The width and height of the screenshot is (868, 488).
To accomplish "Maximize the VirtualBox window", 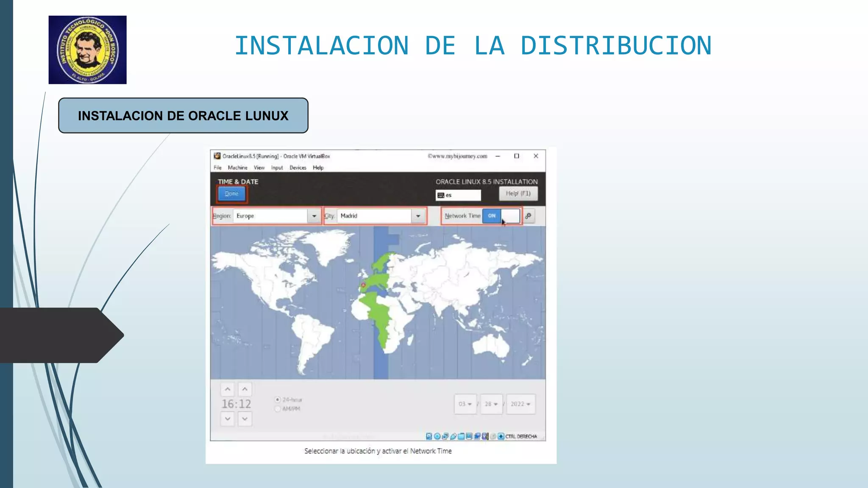I will tap(517, 156).
